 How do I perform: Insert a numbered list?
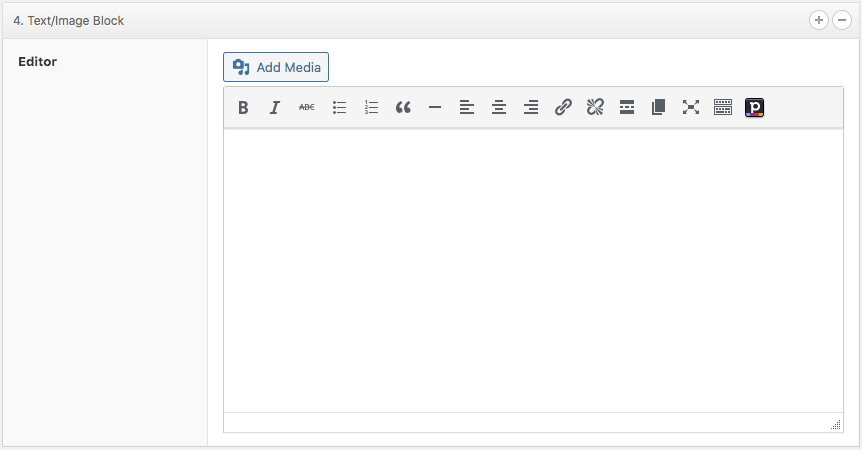click(x=371, y=107)
